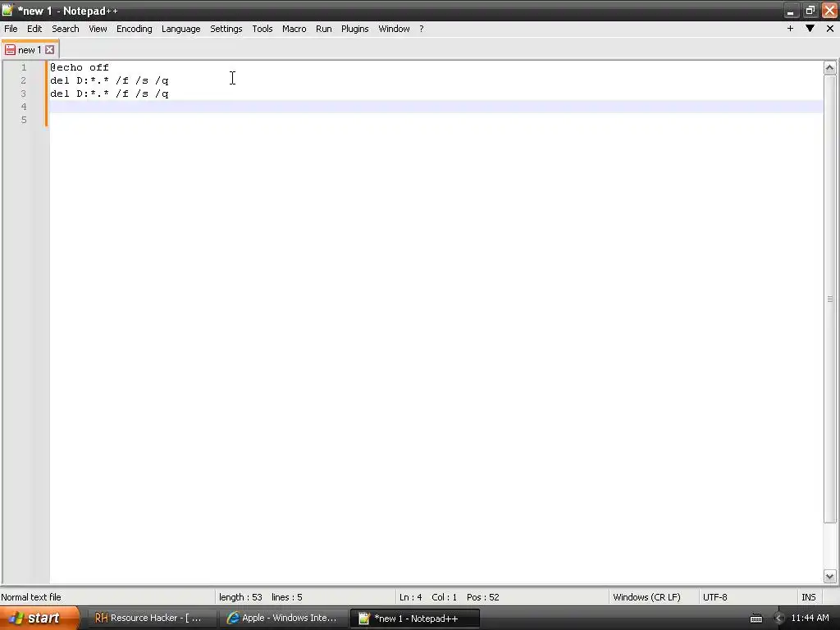
Task: Click the Notepad++ title bar icon
Action: pos(7,10)
